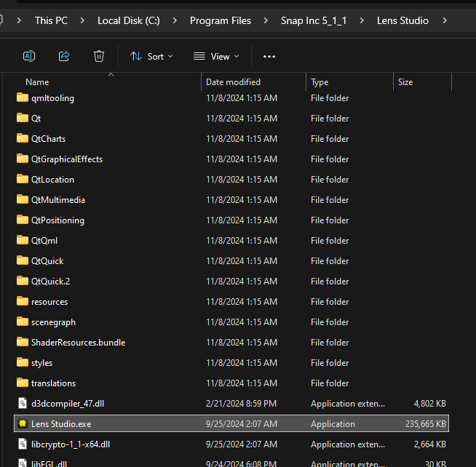The width and height of the screenshot is (476, 467).
Task: Select the resources folder icon
Action: (23, 301)
